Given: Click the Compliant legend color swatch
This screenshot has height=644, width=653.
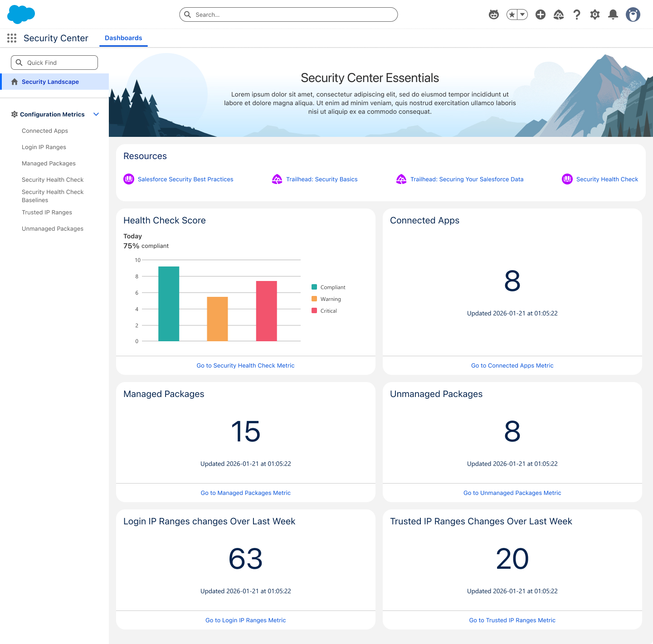Looking at the screenshot, I should [x=314, y=287].
